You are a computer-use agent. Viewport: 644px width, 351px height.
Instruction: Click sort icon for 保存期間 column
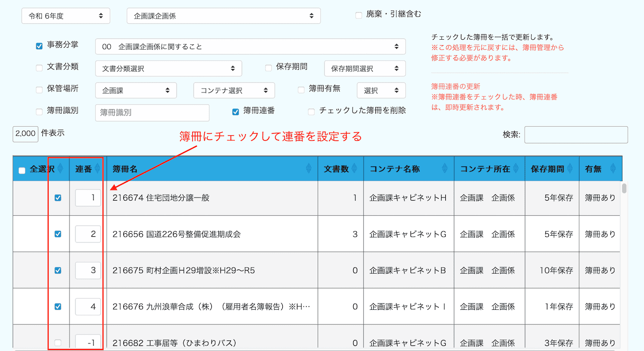[569, 169]
